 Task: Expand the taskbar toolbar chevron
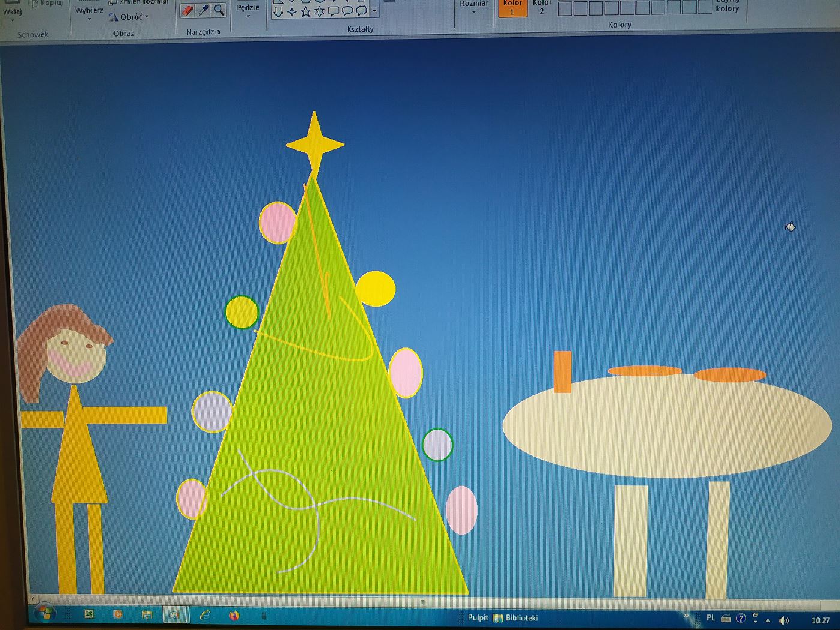pyautogui.click(x=686, y=616)
